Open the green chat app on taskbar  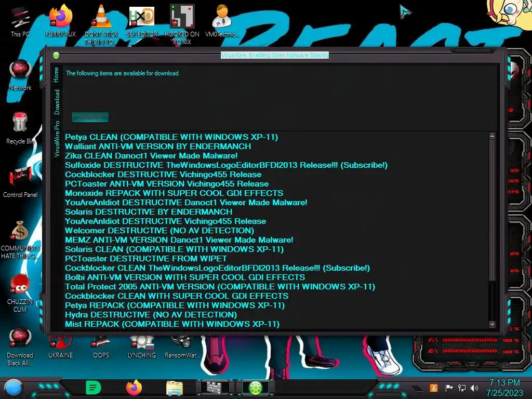pyautogui.click(x=94, y=388)
